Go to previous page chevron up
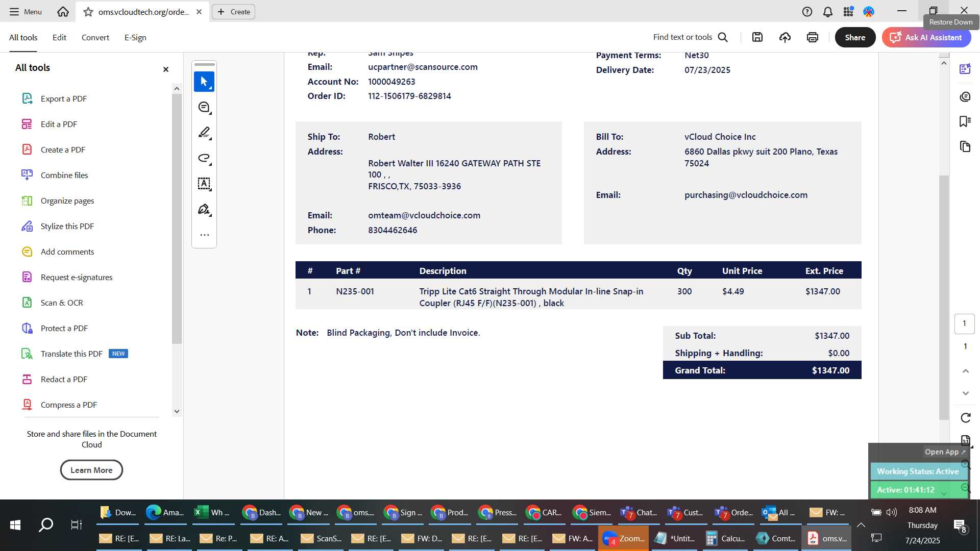 click(965, 371)
